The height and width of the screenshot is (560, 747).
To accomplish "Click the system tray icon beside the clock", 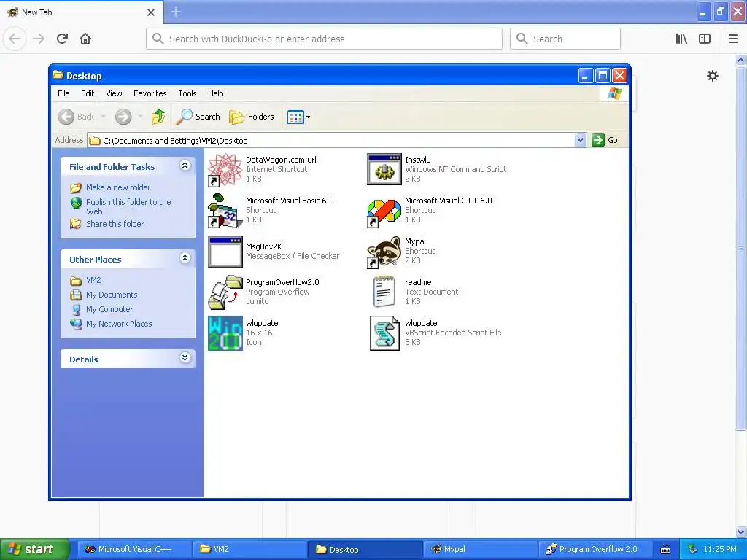I will coord(693,549).
